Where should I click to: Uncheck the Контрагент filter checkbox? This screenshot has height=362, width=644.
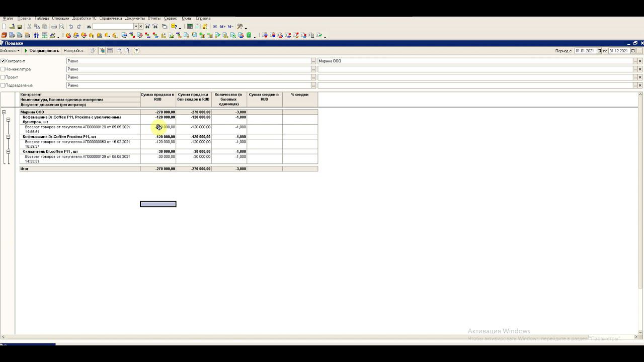pyautogui.click(x=3, y=61)
